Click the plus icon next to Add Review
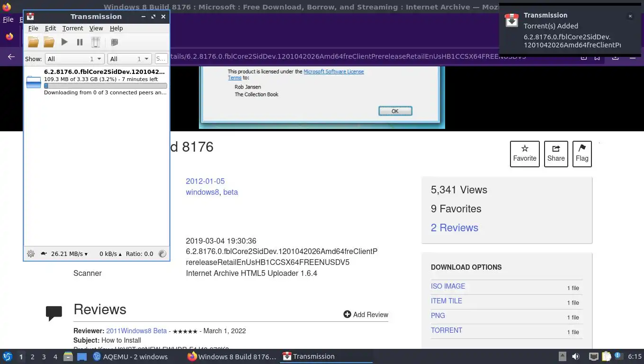644x364 pixels. 347,314
